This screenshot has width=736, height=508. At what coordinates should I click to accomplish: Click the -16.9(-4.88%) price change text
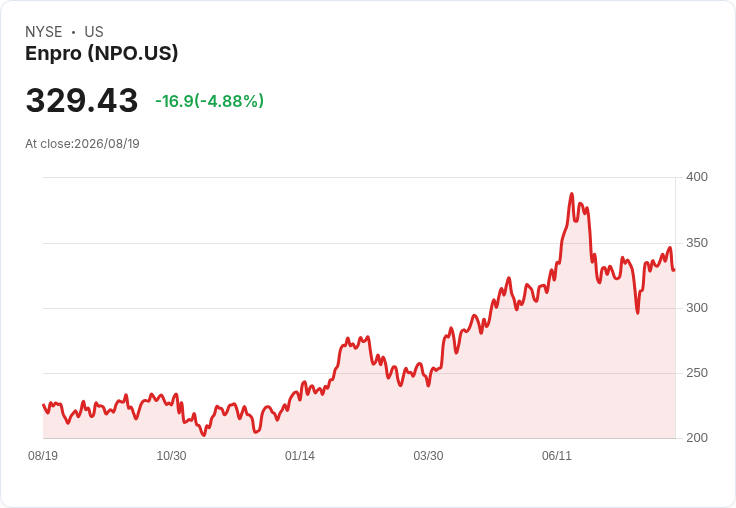tap(209, 101)
